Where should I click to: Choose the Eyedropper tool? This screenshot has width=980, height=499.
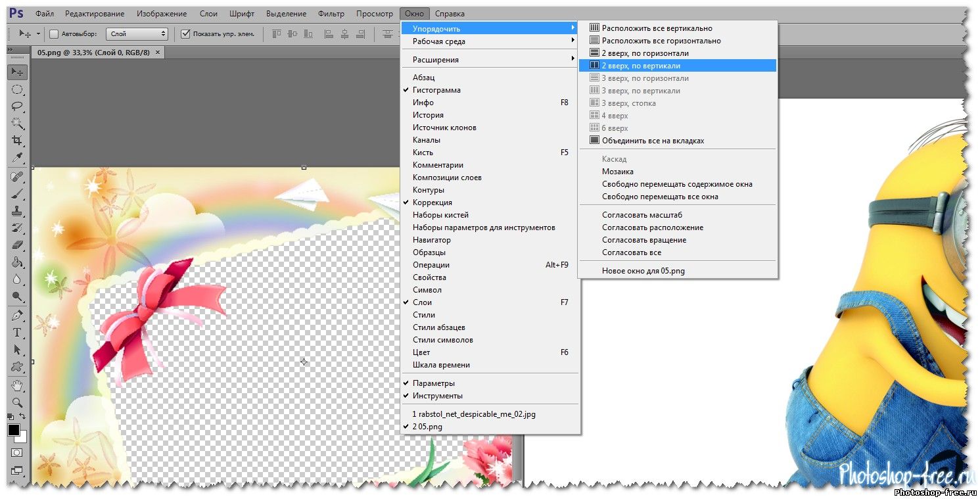pos(17,158)
